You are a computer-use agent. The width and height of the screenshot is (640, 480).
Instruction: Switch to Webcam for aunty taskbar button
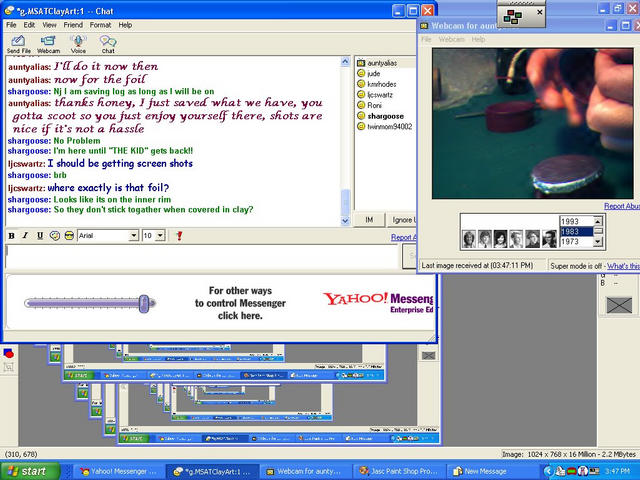pos(305,471)
